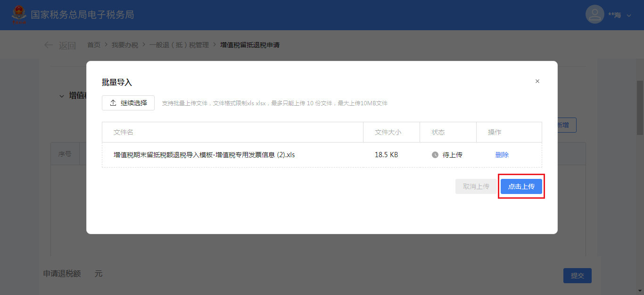Delete the file using the 删除 link
644x295 pixels.
502,155
